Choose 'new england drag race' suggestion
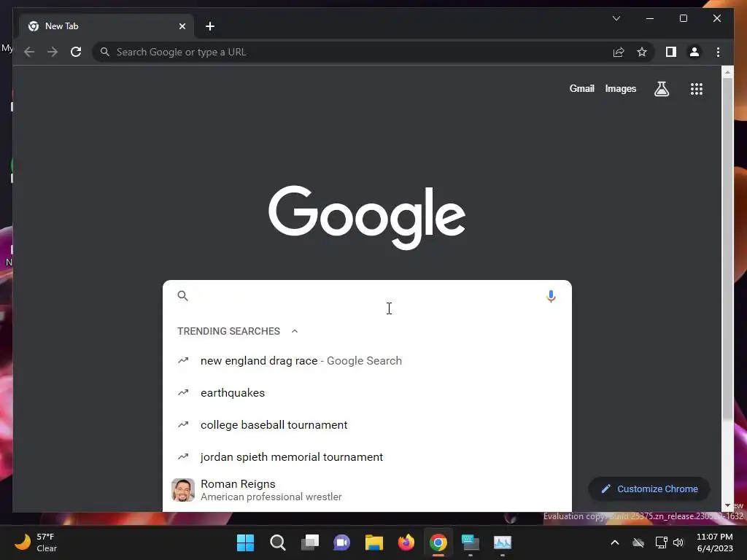The width and height of the screenshot is (747, 560). tap(367, 361)
